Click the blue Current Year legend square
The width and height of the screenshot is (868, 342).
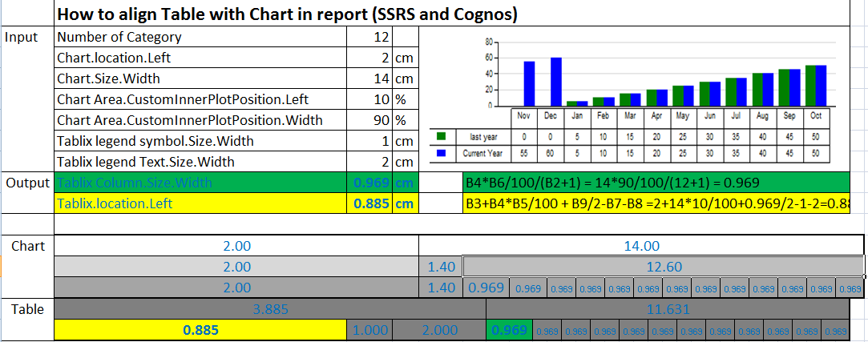pyautogui.click(x=441, y=153)
